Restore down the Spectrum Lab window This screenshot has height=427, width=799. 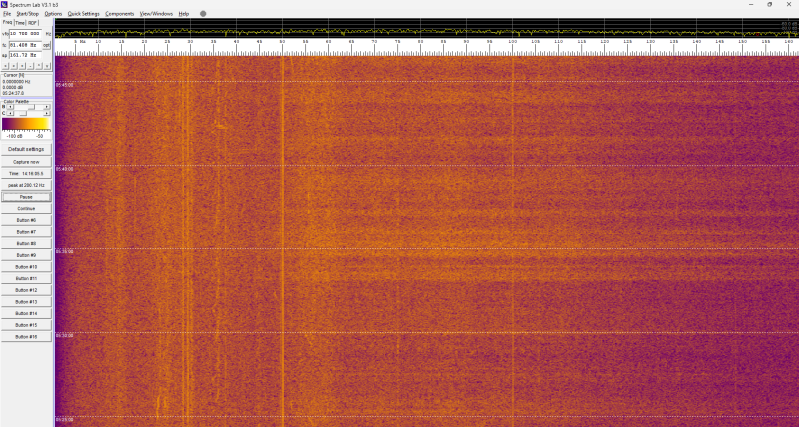coord(769,5)
